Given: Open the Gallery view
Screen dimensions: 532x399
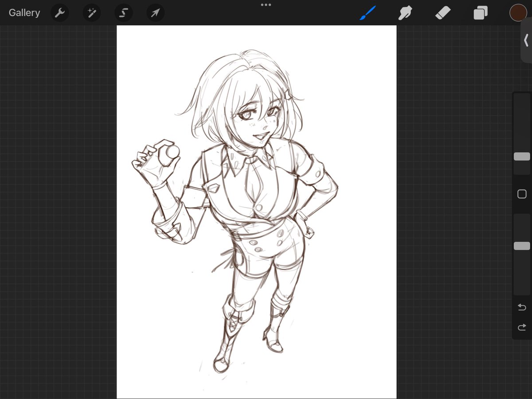Looking at the screenshot, I should point(24,13).
